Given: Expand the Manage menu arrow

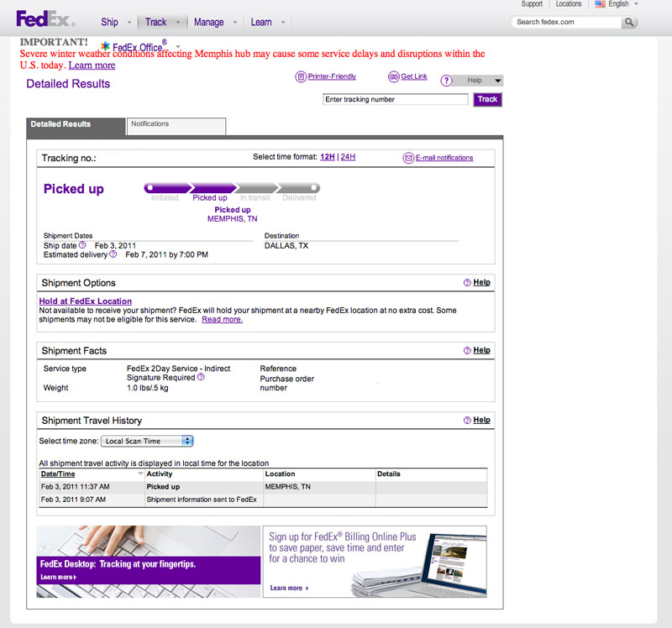Looking at the screenshot, I should 235,23.
